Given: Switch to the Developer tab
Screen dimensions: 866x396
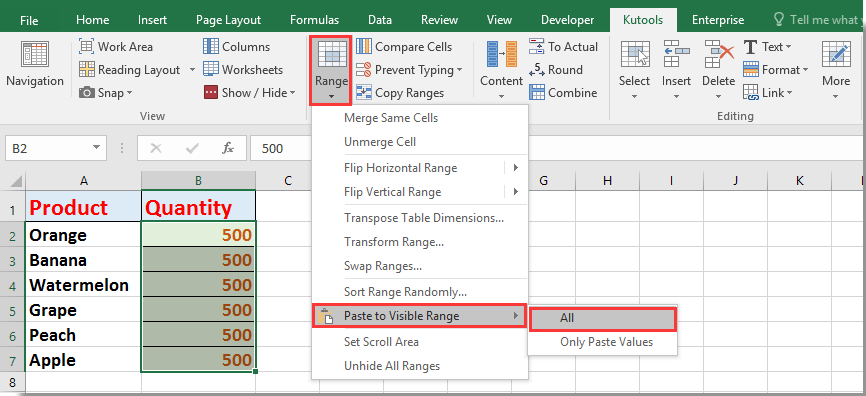Looking at the screenshot, I should coord(567,20).
